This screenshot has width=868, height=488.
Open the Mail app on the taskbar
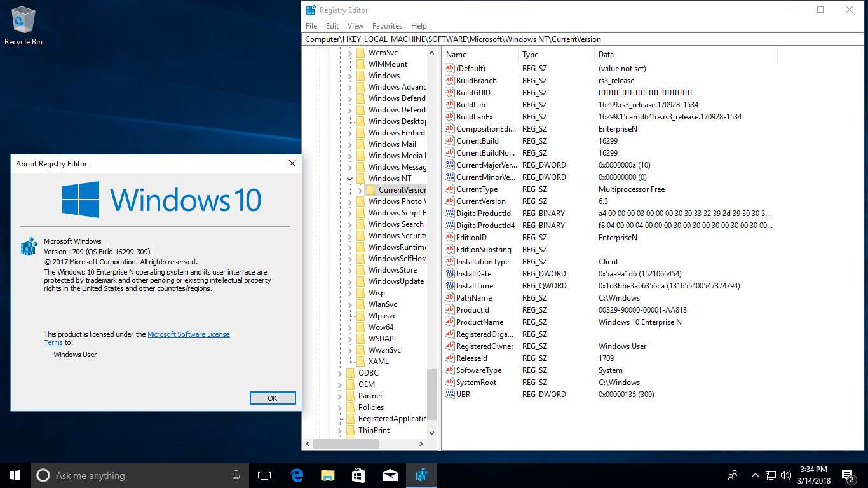coord(390,475)
